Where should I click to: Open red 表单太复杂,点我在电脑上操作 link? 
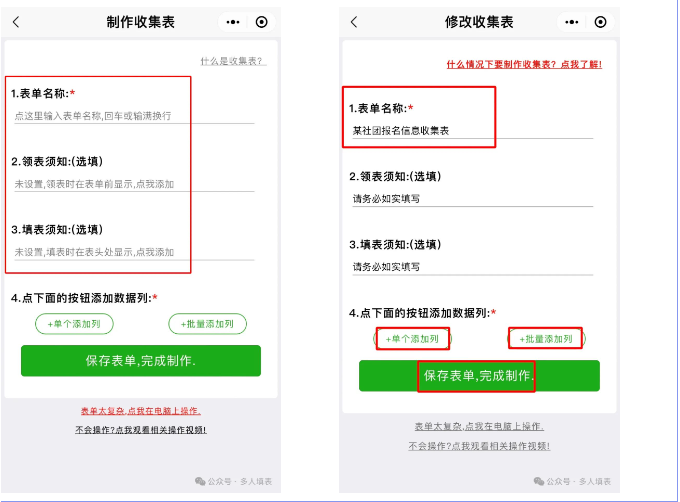click(141, 411)
